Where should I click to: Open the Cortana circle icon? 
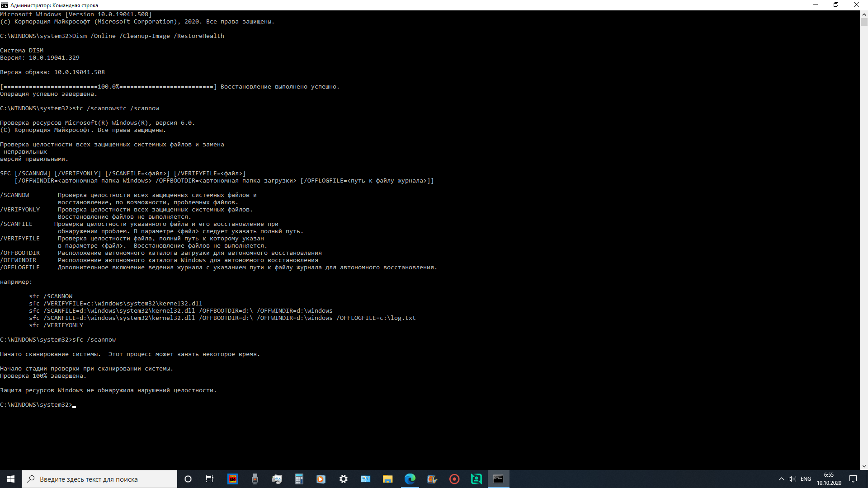click(188, 479)
